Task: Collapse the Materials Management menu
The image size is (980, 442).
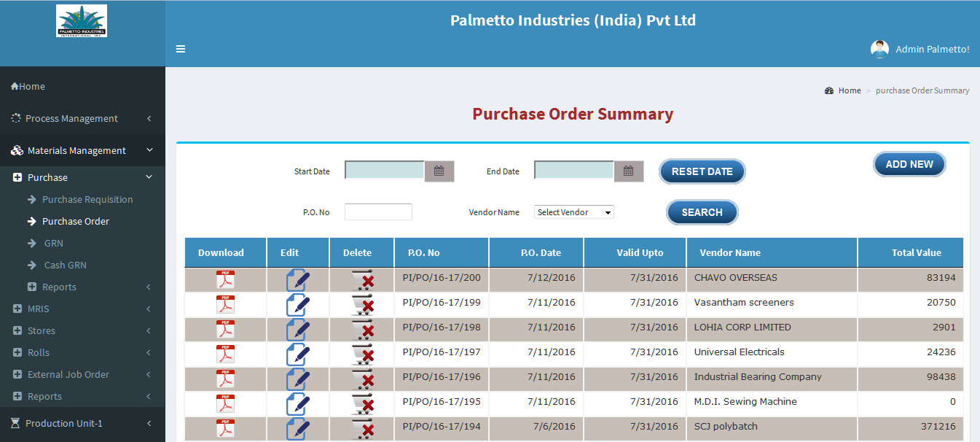Action: tap(82, 150)
